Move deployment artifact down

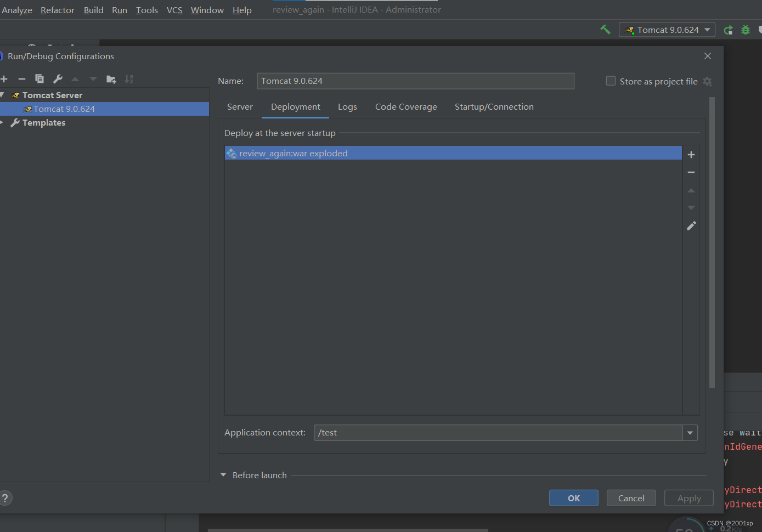click(691, 208)
